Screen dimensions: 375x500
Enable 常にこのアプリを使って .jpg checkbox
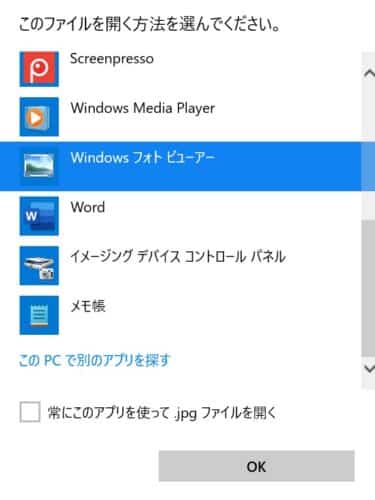pos(30,412)
